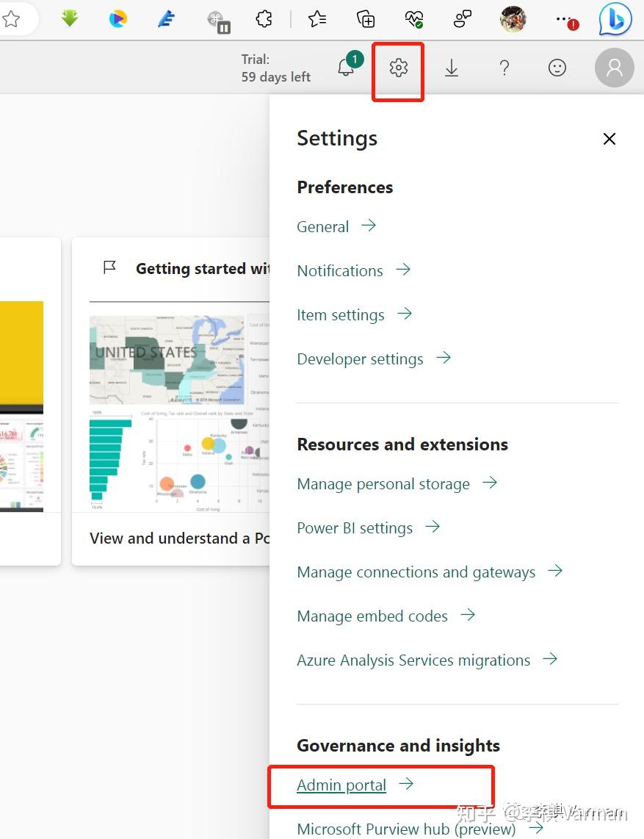Click the Browser essentials heart icon
Screen dimensions: 644x839
point(413,19)
